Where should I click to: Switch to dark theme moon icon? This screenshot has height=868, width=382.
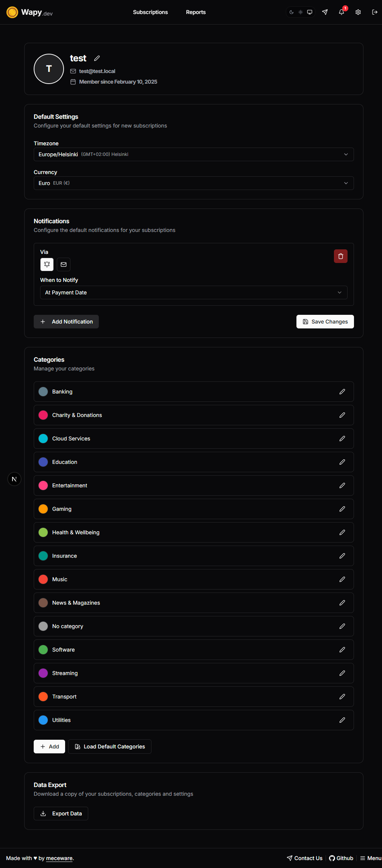(x=292, y=12)
